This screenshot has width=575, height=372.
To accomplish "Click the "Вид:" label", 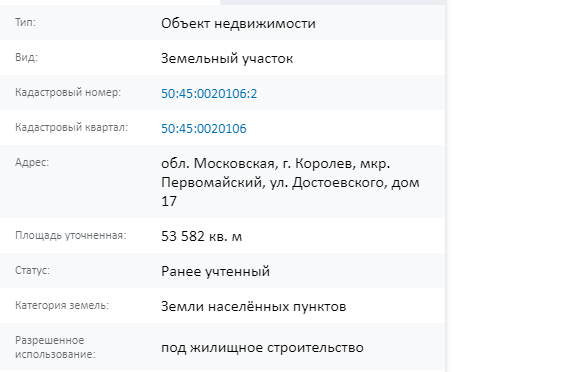I will [26, 58].
